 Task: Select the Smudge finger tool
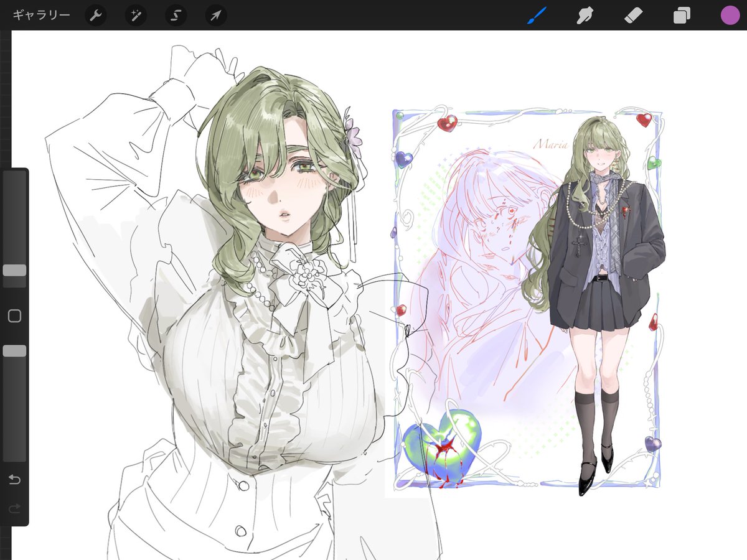[x=585, y=15]
